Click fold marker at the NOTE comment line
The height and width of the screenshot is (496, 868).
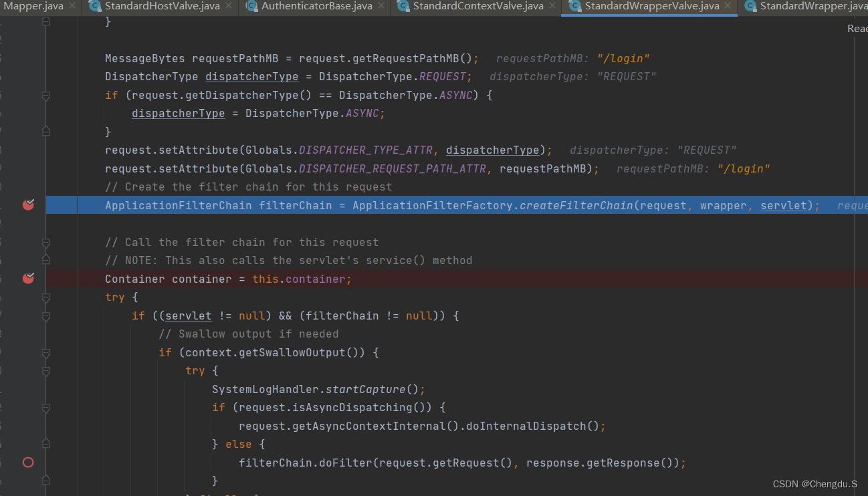(x=46, y=259)
